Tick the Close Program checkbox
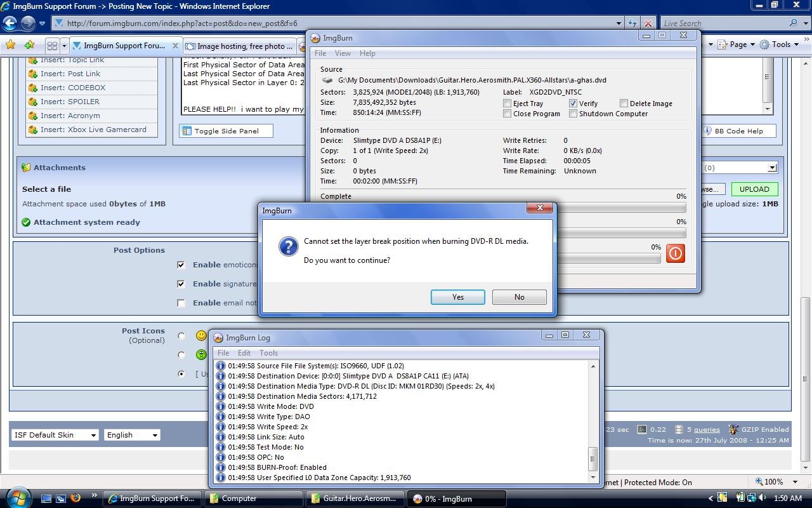812x508 pixels. pyautogui.click(x=507, y=114)
